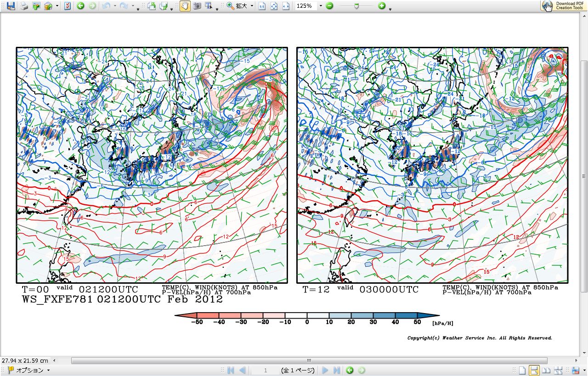Click the green Zoom Out minus button
Image resolution: width=588 pixels, height=376 pixels.
[329, 6]
